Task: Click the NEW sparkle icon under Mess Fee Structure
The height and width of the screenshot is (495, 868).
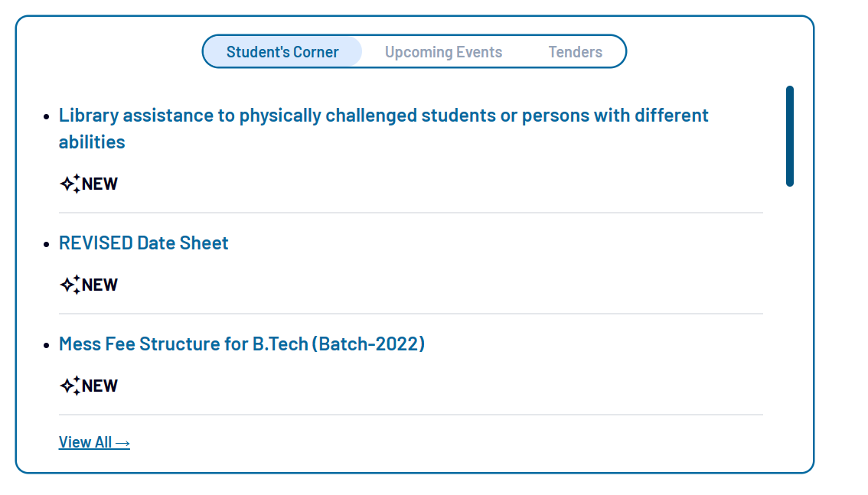Action: tap(70, 385)
